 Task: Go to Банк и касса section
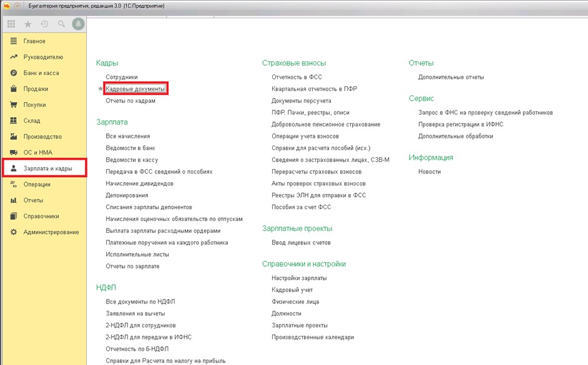pos(41,73)
